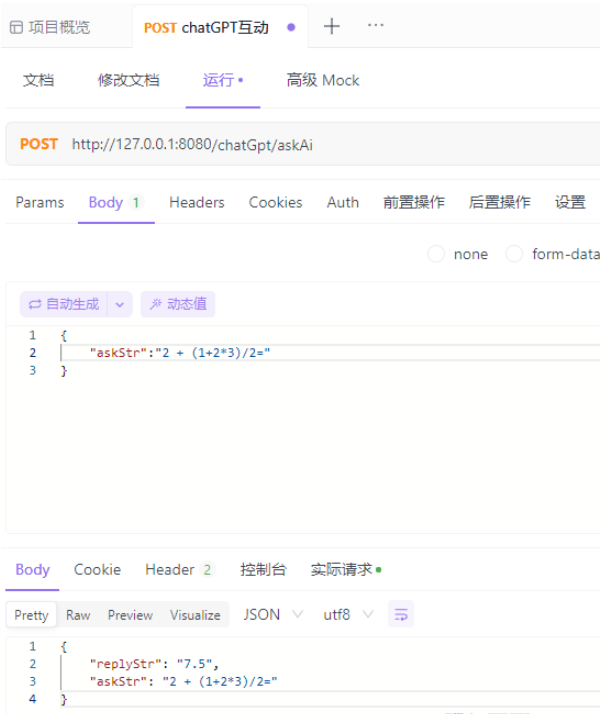Open the three-dots more tabs menu
Image resolution: width=605 pixels, height=714 pixels.
click(376, 25)
